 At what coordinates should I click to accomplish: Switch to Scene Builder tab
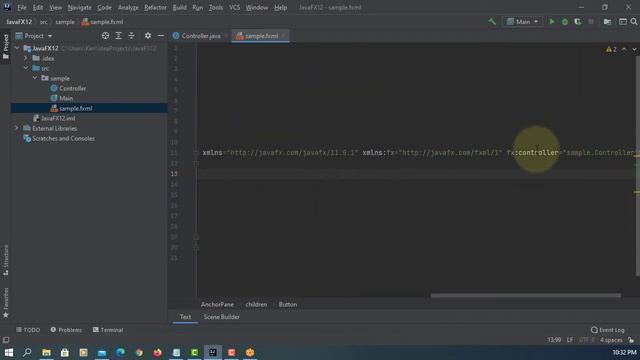[x=221, y=317]
